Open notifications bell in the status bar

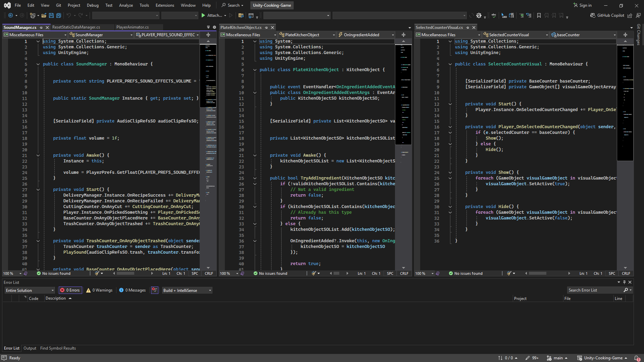636,358
